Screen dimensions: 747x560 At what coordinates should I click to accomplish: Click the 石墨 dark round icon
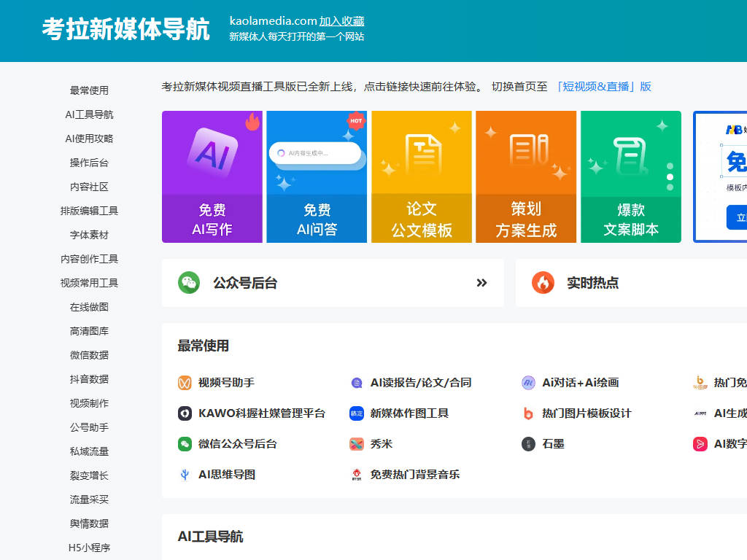[528, 444]
